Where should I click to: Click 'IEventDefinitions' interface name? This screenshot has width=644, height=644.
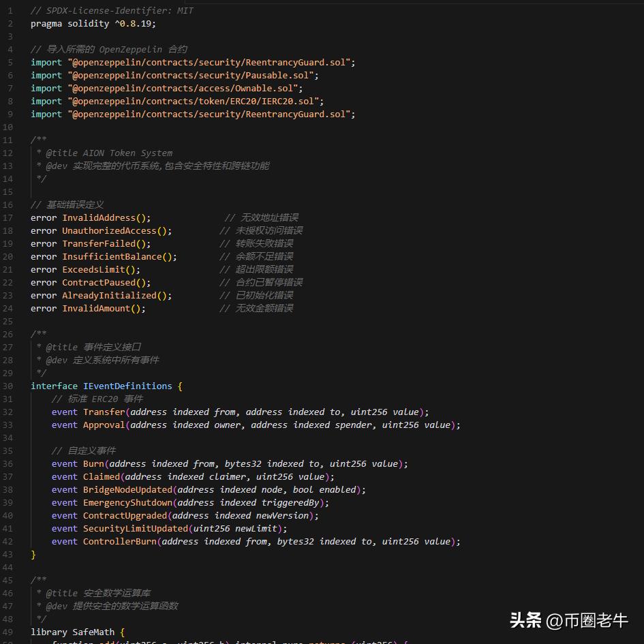click(127, 386)
